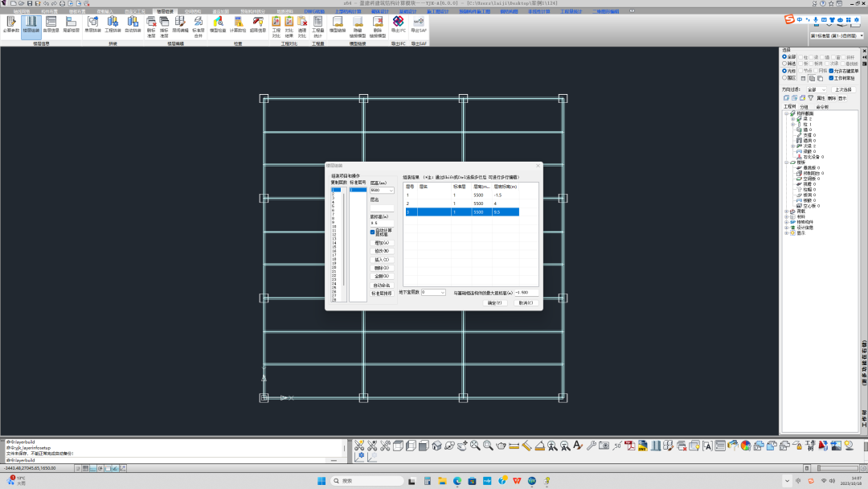Click the 工程对比 icon
The image size is (868, 489).
pos(276,27)
